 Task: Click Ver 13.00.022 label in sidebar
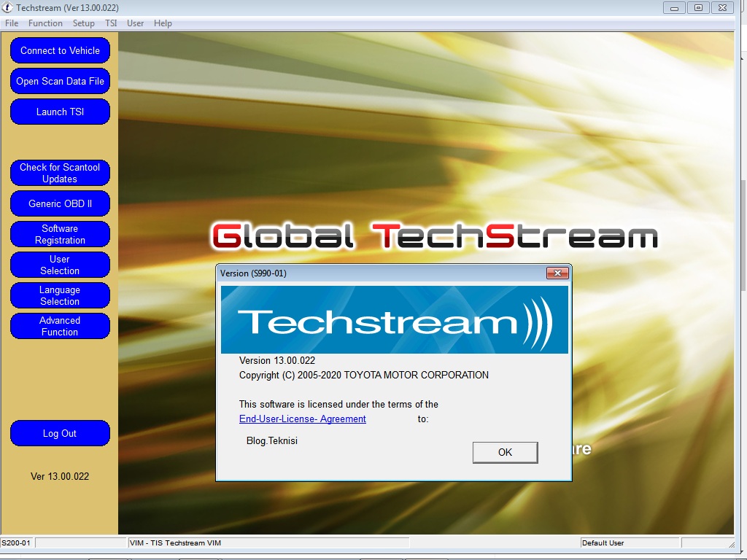click(60, 477)
